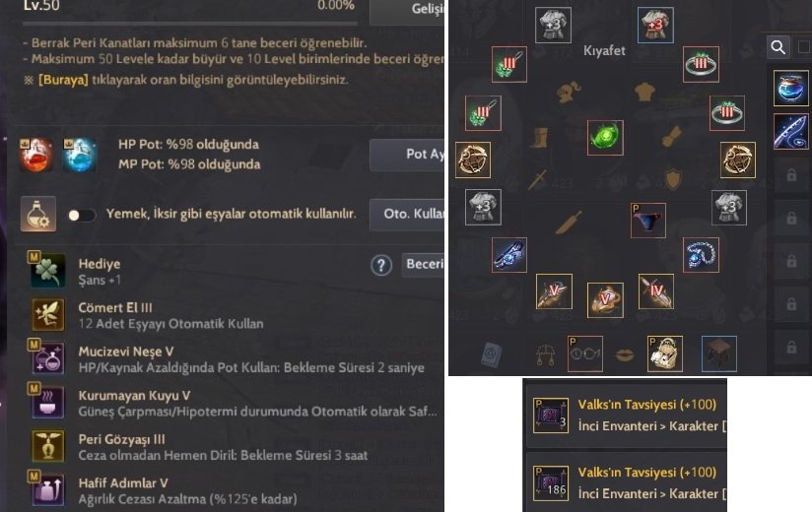This screenshot has width=812, height=512.
Task: Click the Pot Ay settings button
Action: click(407, 155)
